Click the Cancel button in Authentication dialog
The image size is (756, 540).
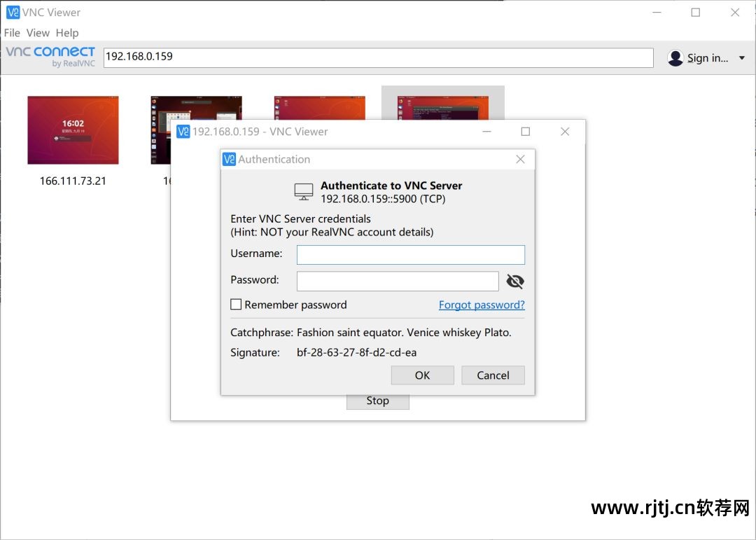tap(493, 375)
